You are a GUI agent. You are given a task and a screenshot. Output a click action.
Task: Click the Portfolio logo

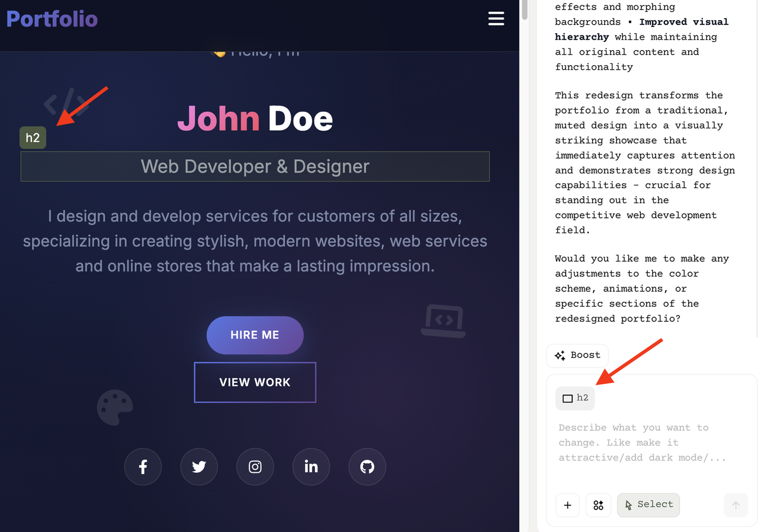click(52, 19)
